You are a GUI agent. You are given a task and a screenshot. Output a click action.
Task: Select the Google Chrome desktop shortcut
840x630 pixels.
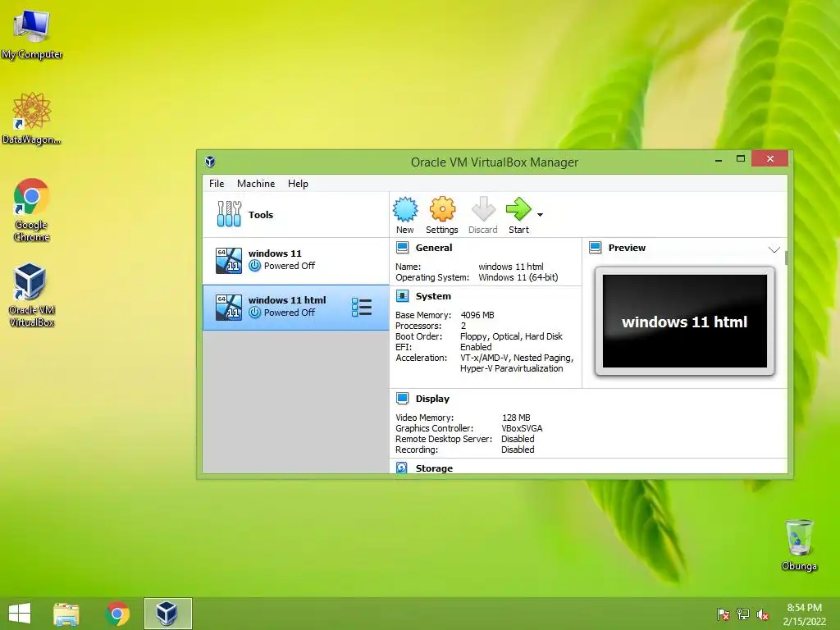tap(32, 210)
